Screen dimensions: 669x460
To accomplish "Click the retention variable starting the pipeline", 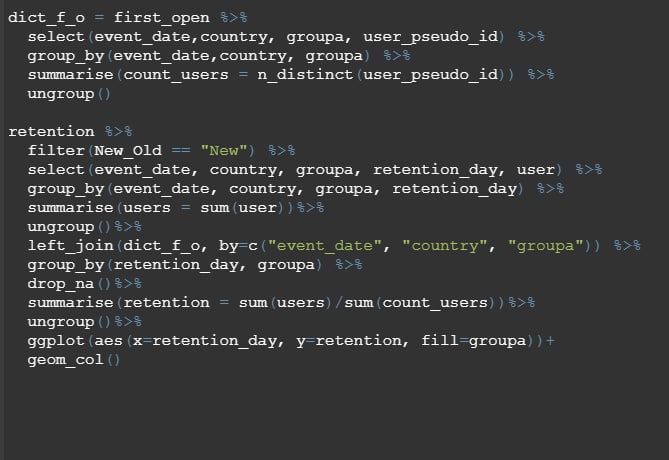I will [x=51, y=132].
